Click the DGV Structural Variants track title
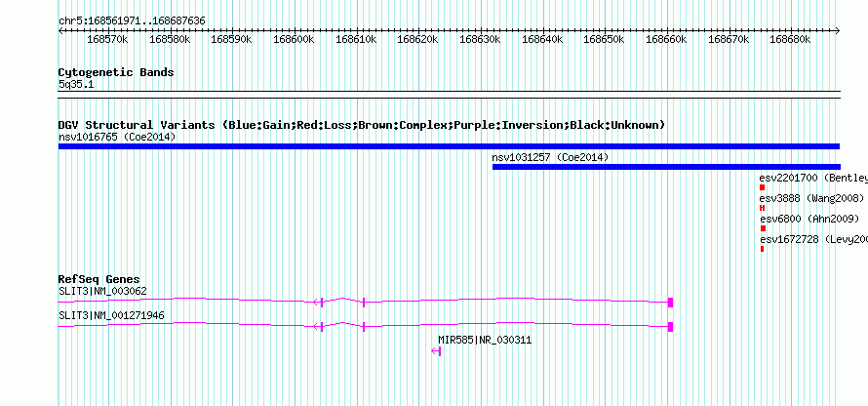The height and width of the screenshot is (406, 868). (362, 125)
